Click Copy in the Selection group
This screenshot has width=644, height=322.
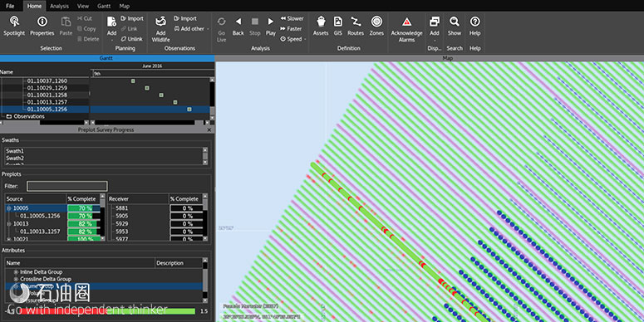[x=86, y=29]
